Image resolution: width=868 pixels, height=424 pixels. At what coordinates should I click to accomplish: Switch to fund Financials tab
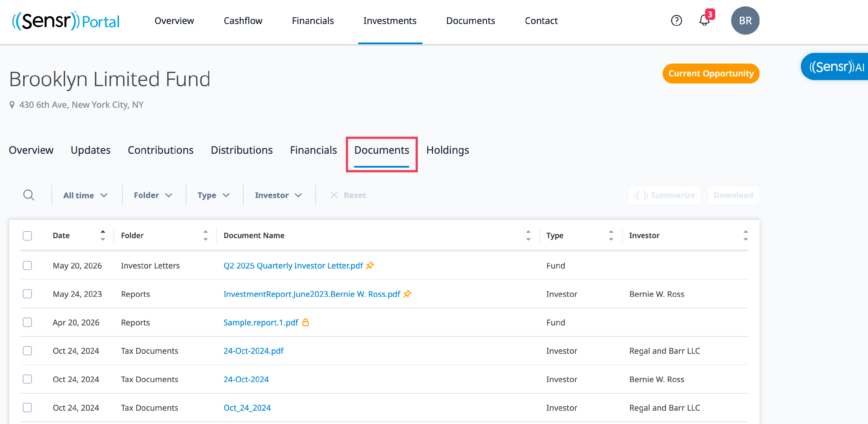313,150
